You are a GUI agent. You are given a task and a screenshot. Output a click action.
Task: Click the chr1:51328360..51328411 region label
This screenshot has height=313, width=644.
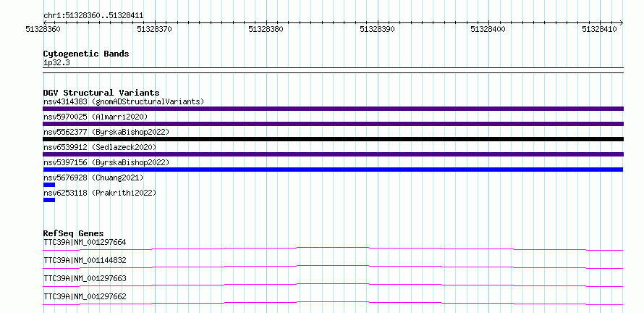pyautogui.click(x=93, y=16)
